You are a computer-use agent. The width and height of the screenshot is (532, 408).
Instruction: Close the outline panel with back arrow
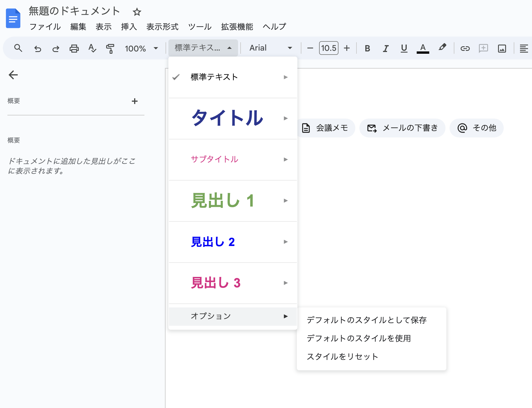click(13, 75)
